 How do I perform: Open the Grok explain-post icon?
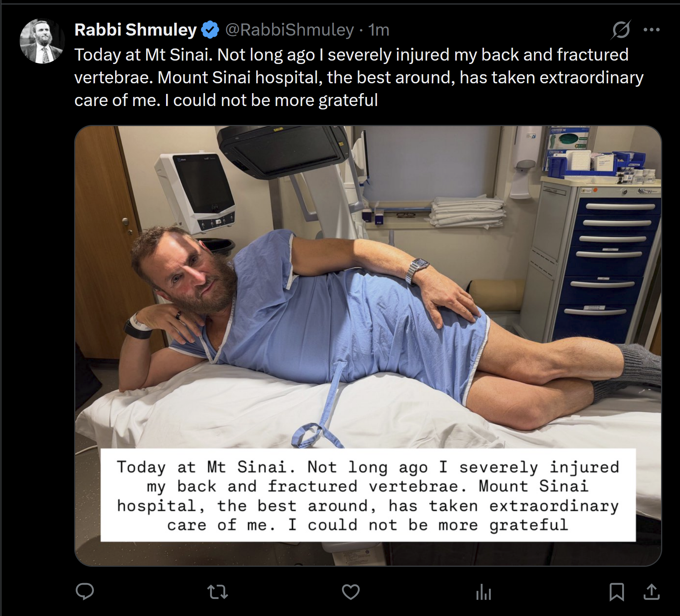pos(621,30)
